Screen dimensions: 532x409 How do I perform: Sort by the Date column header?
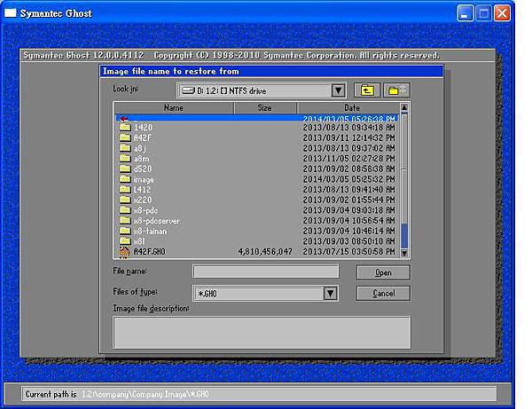348,108
